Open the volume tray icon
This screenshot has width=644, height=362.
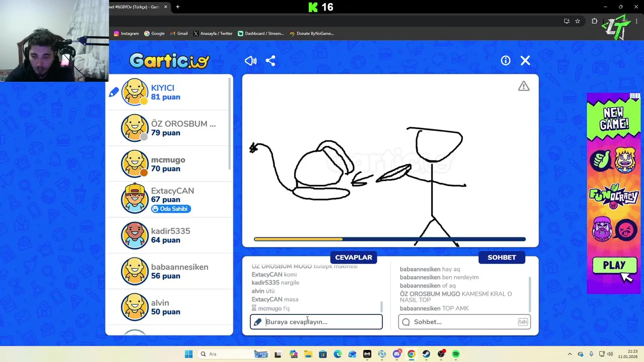pyautogui.click(x=610, y=354)
